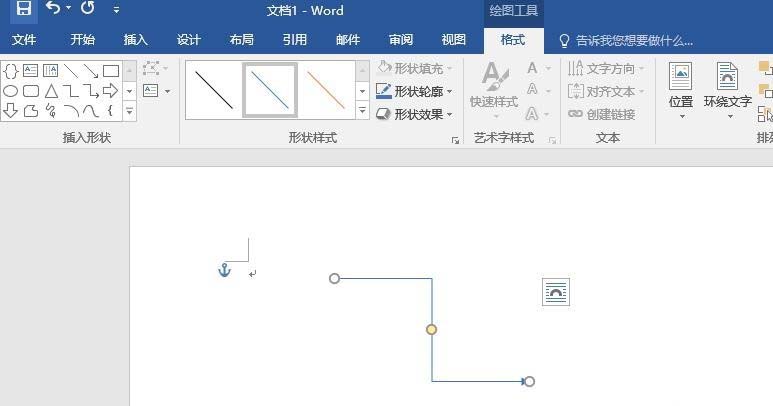Screen dimensions: 773x406
Task: Apply the orange line shape style
Action: [x=325, y=90]
